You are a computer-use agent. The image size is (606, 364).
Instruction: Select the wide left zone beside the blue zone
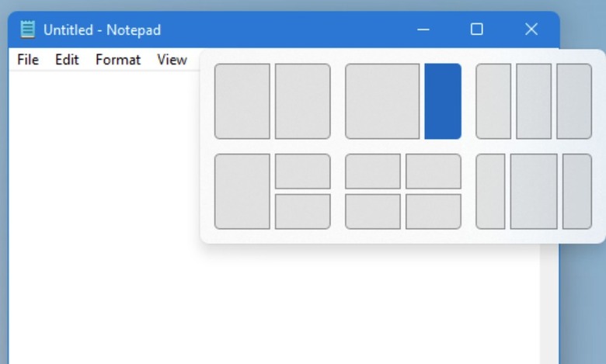pyautogui.click(x=382, y=102)
